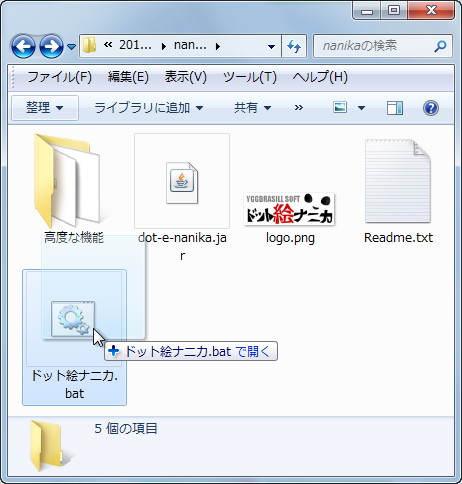Open the ツール(T) menu
This screenshot has height=484, width=462.
point(250,77)
